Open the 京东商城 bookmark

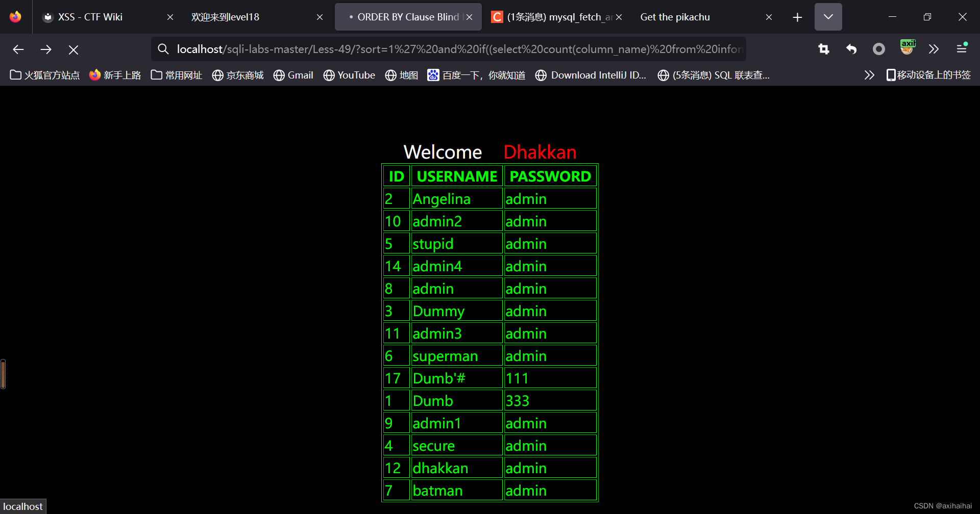(x=237, y=75)
